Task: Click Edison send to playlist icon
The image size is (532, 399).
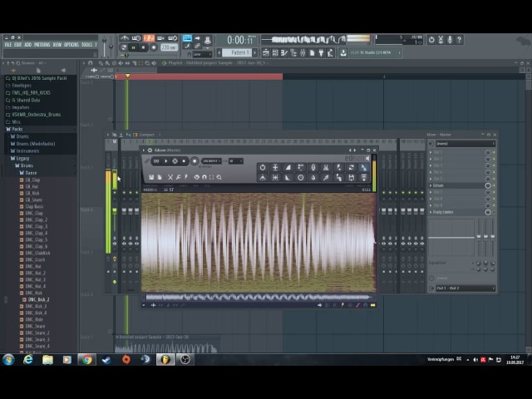Action: 364,177
